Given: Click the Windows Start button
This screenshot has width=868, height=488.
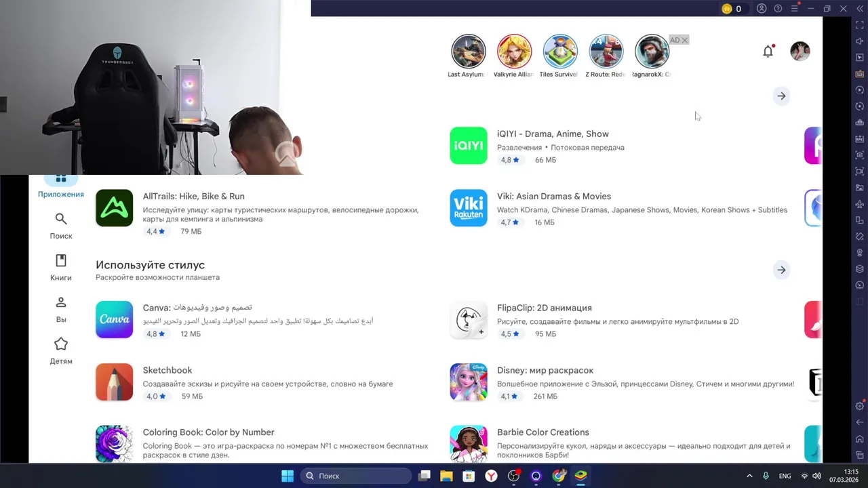Looking at the screenshot, I should tap(288, 476).
